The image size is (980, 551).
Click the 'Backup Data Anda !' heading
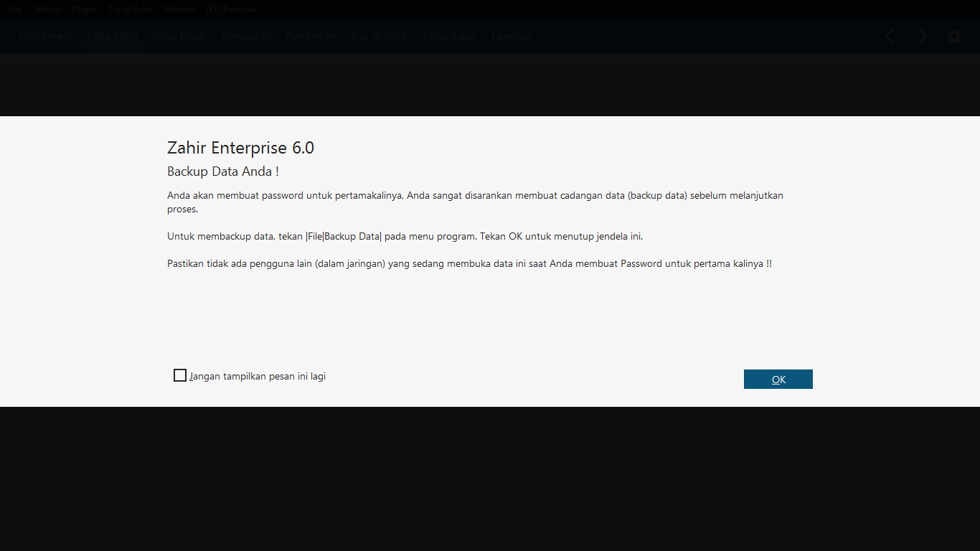(x=223, y=171)
